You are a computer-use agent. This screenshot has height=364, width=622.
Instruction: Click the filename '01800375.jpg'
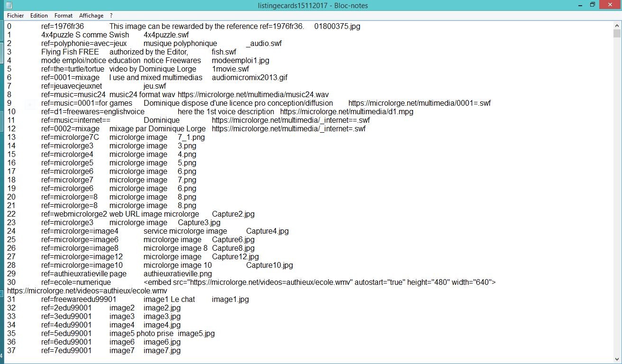click(x=337, y=27)
